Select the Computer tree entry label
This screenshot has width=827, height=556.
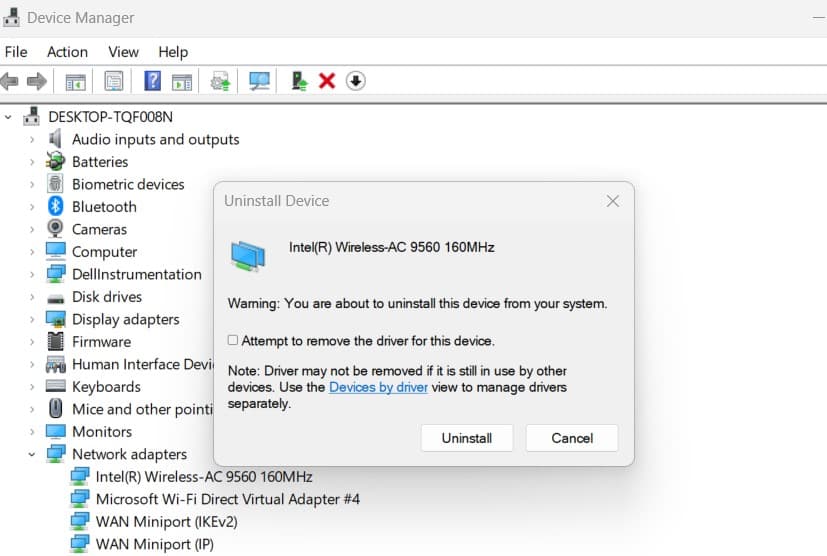(x=104, y=252)
